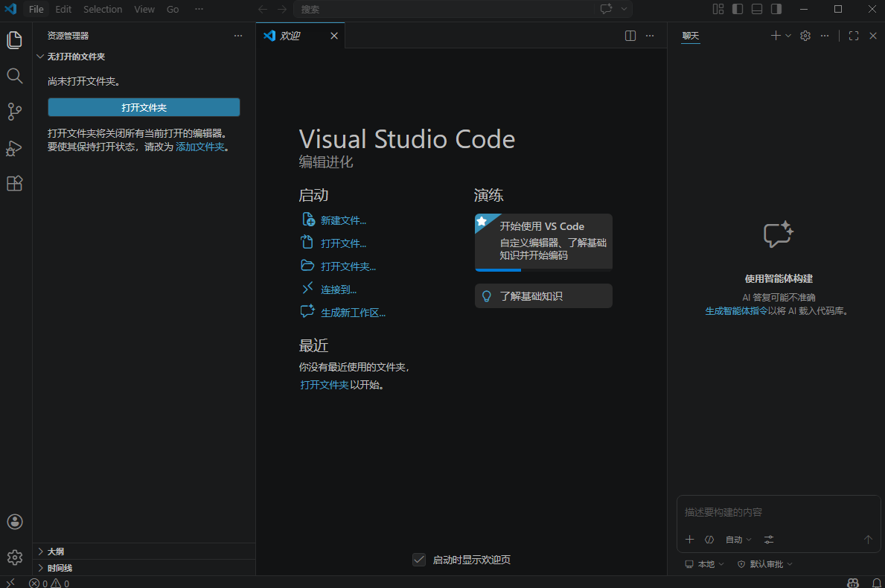Click the remote window indicator in status bar

(10, 583)
